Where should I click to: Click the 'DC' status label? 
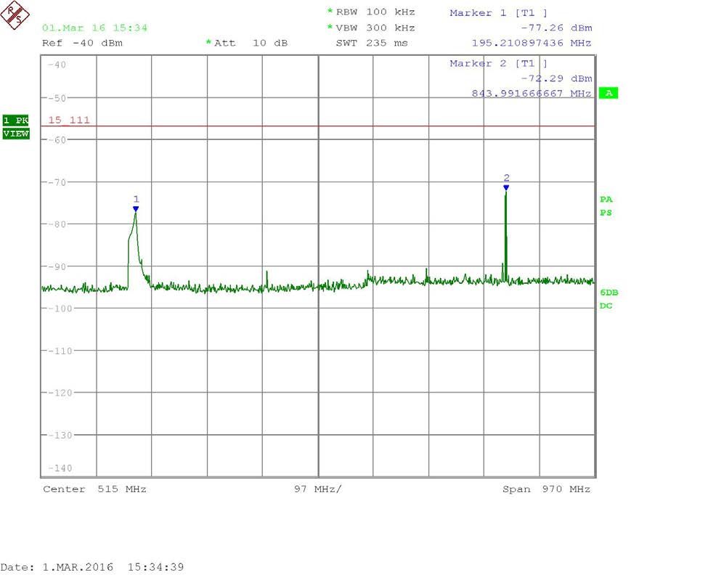click(606, 306)
